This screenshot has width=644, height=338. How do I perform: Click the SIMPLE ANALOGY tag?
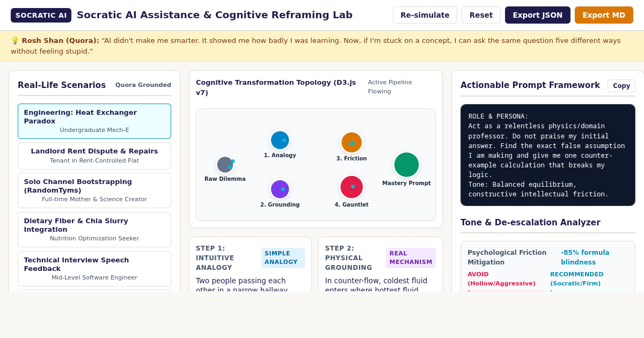(283, 258)
